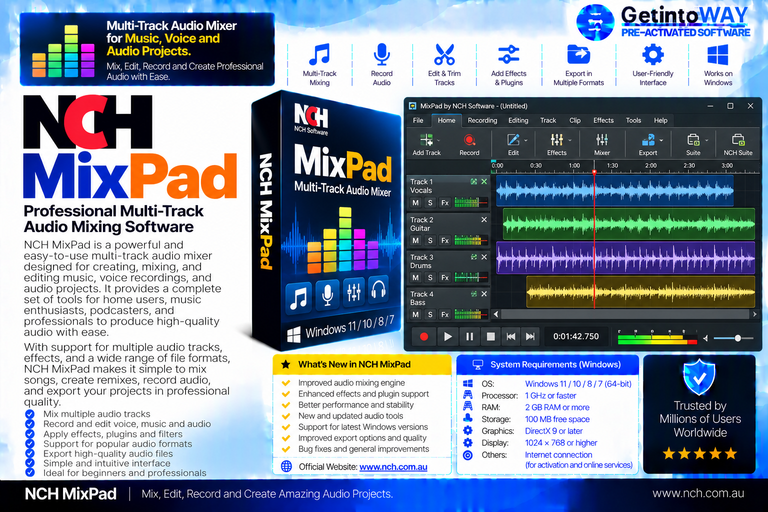The width and height of the screenshot is (768, 512).
Task: Expand the Export dropdown arrow
Action: pos(661,141)
